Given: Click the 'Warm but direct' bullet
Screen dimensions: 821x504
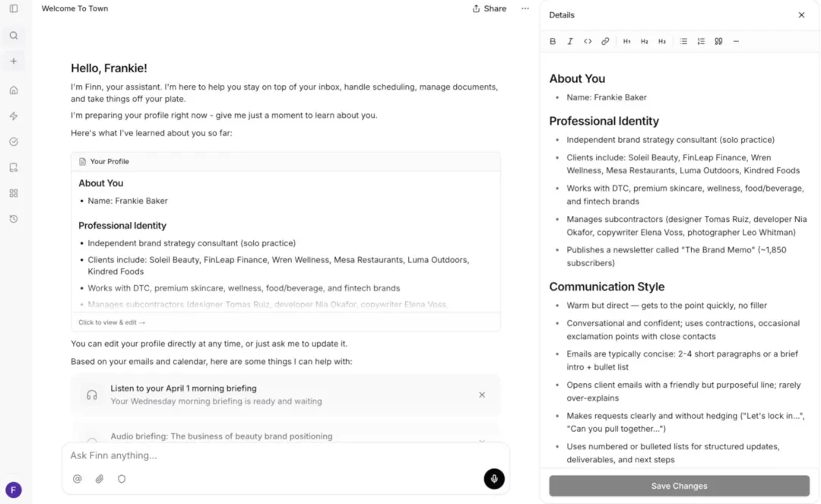Looking at the screenshot, I should click(667, 305).
